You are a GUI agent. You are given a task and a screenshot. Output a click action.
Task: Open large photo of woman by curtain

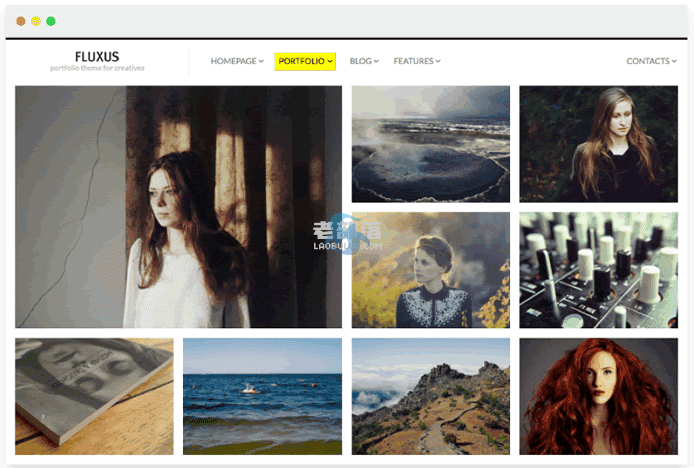178,206
